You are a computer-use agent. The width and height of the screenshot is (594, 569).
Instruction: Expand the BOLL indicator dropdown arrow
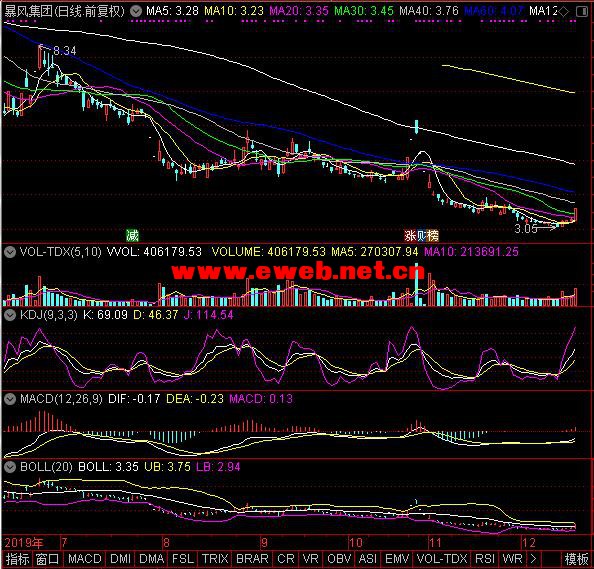coord(10,467)
